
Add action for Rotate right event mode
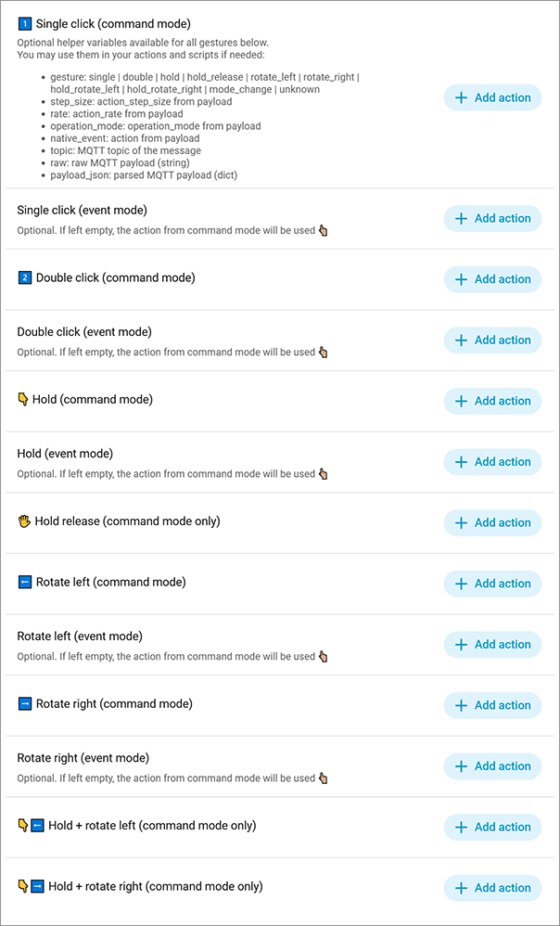[x=492, y=766]
